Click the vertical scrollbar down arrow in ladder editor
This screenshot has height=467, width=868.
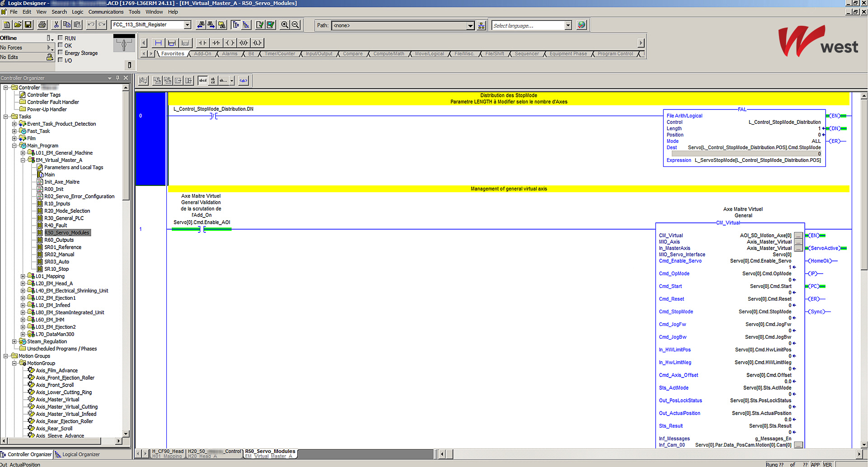tap(864, 444)
